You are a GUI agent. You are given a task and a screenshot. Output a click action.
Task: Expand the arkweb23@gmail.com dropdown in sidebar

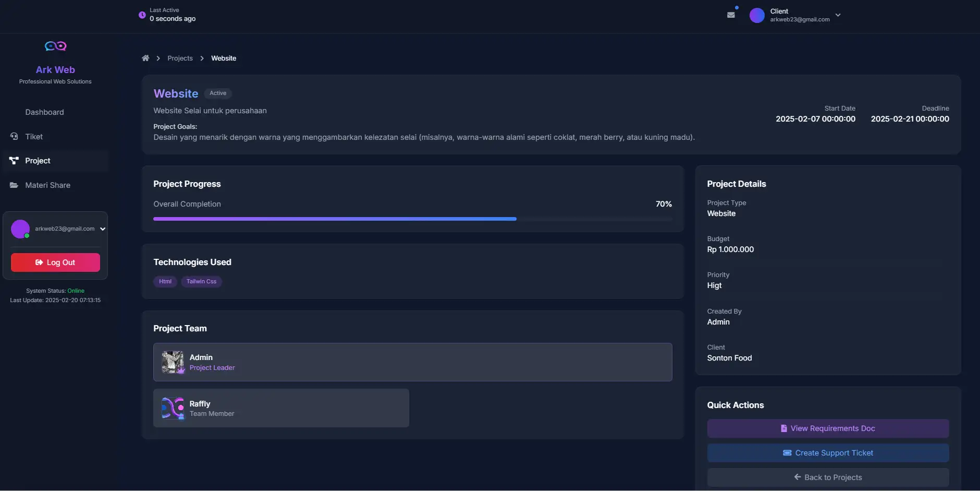tap(102, 229)
